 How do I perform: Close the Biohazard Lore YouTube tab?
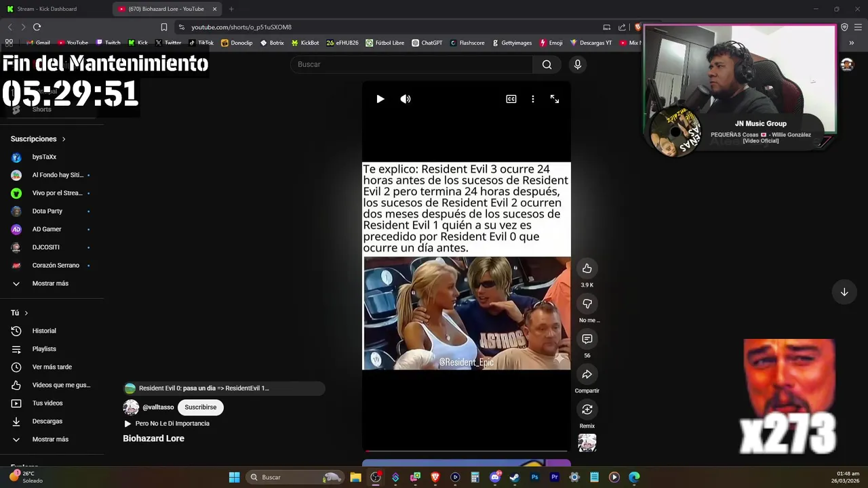click(x=215, y=9)
